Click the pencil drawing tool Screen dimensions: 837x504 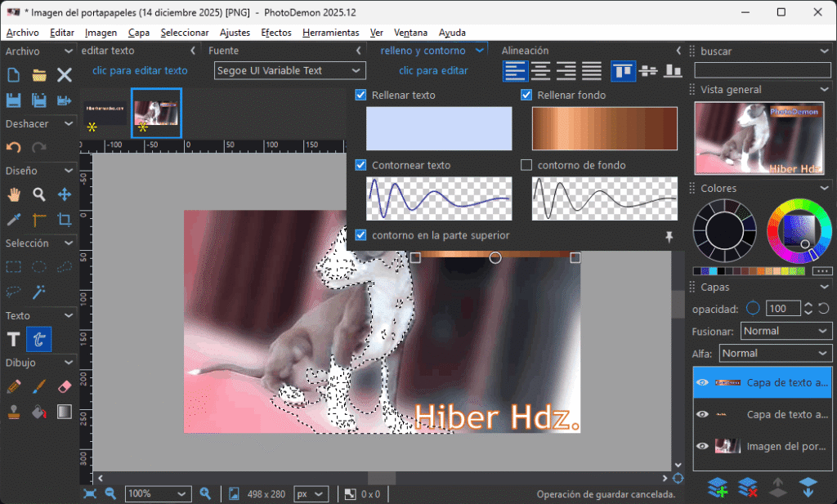tap(14, 386)
